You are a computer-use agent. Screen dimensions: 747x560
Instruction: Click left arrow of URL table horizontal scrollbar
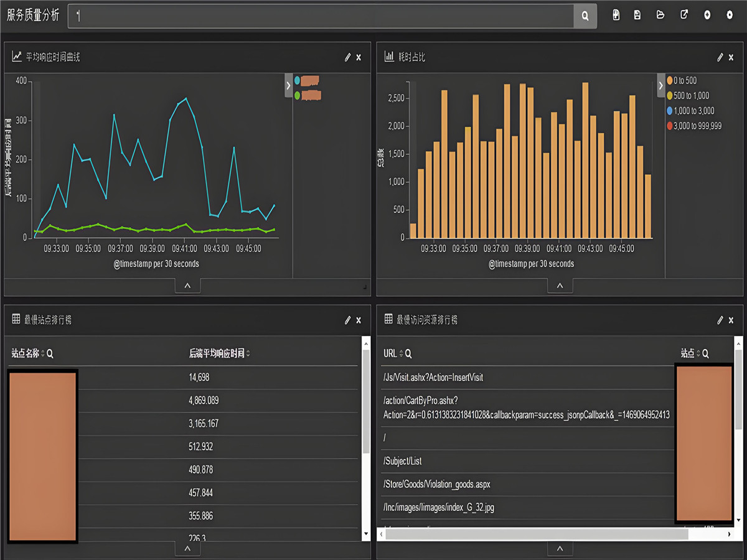tap(381, 534)
